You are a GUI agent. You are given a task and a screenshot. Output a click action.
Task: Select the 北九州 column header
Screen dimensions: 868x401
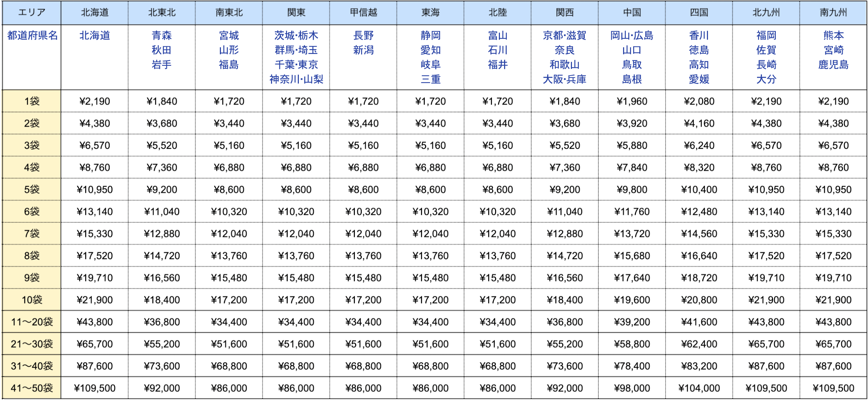tap(766, 13)
